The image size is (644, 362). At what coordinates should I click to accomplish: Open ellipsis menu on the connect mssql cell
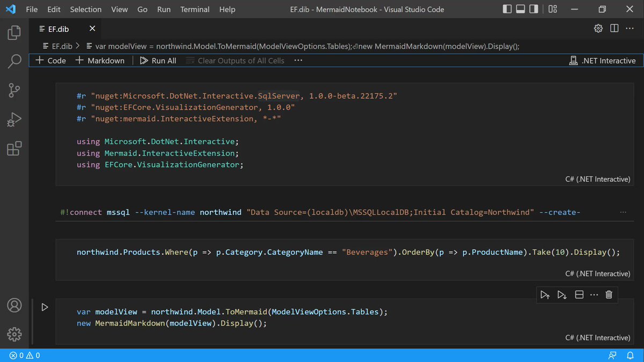click(623, 212)
